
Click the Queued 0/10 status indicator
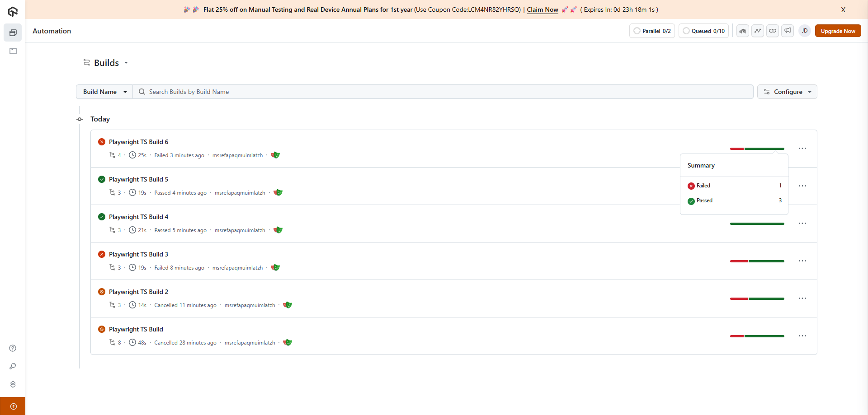(x=703, y=31)
